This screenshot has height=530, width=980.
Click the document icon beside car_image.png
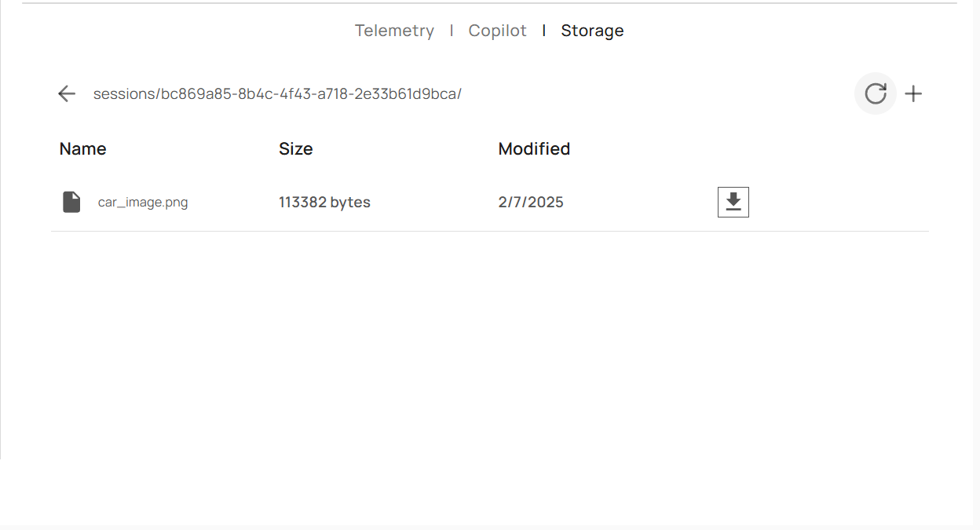[x=71, y=202]
